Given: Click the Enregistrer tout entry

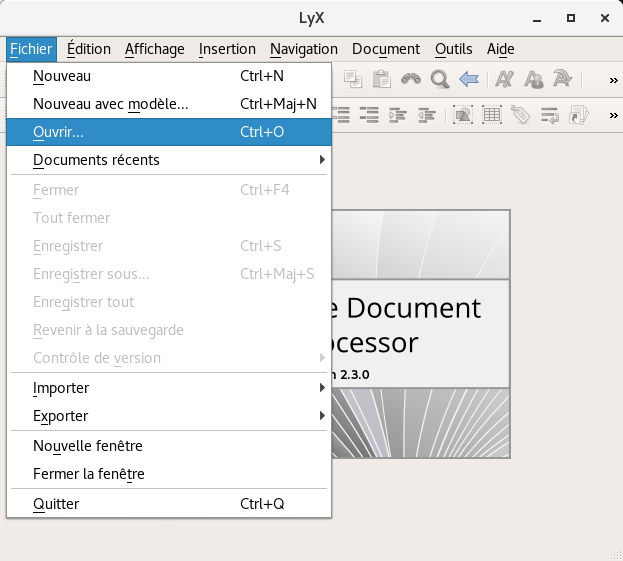Looking at the screenshot, I should (x=169, y=302).
